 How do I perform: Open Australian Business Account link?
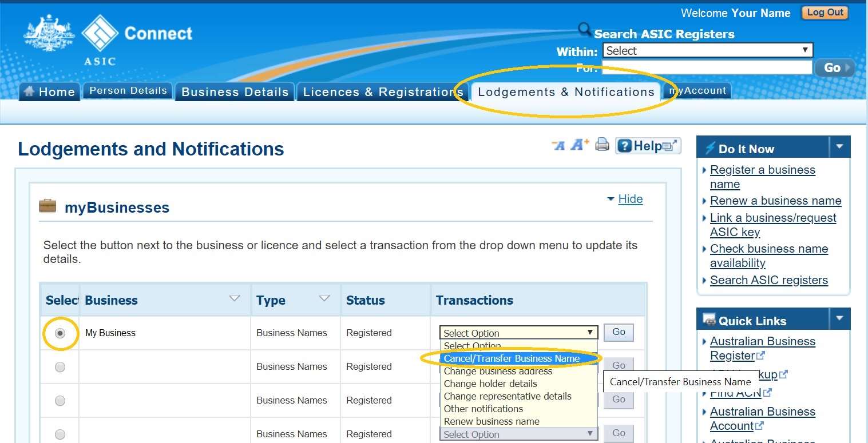click(x=763, y=418)
